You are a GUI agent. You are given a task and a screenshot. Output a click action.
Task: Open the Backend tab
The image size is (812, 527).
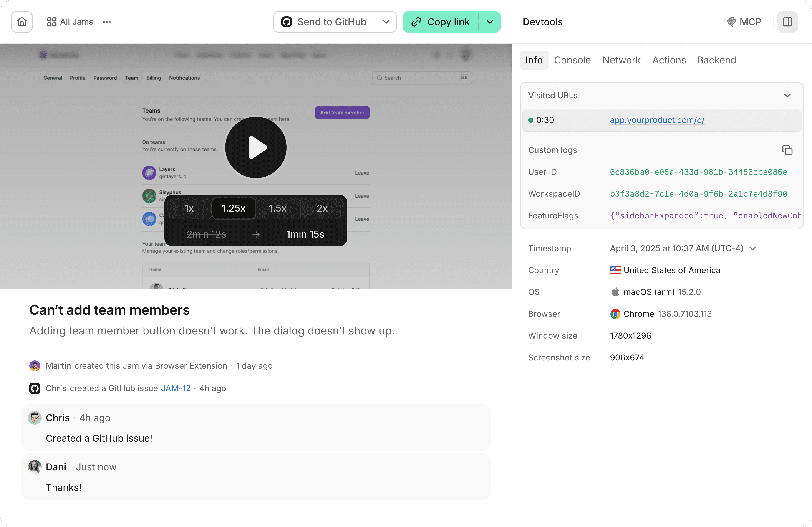point(717,60)
